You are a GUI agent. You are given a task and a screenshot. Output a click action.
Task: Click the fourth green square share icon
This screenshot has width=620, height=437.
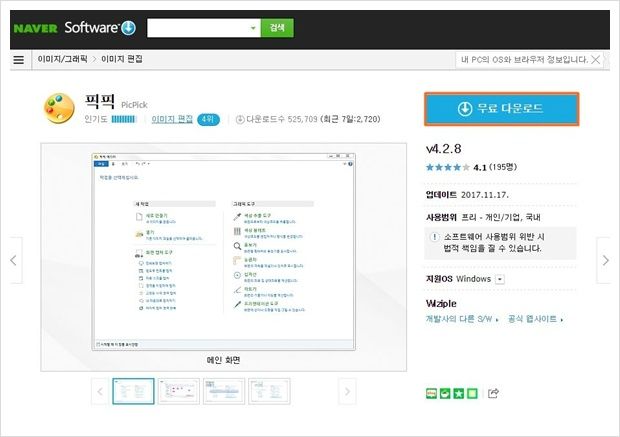tap(472, 393)
